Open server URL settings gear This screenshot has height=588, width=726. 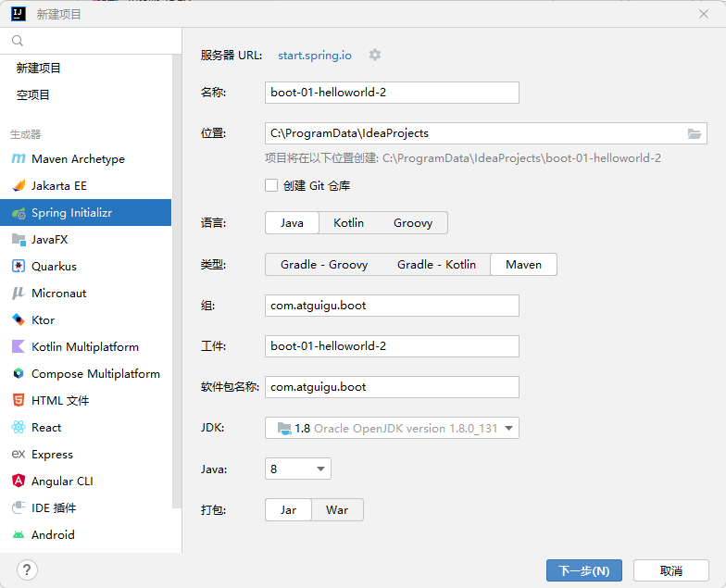pyautogui.click(x=375, y=56)
